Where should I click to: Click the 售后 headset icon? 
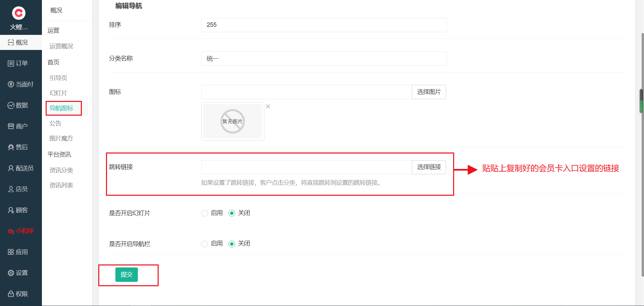click(11, 147)
